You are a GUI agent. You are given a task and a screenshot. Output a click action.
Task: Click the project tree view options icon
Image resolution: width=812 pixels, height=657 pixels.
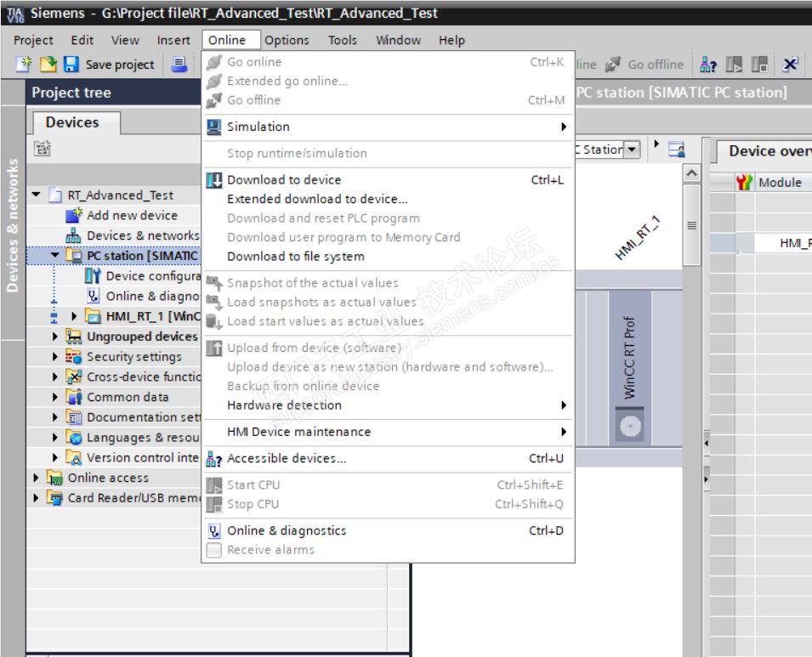43,149
